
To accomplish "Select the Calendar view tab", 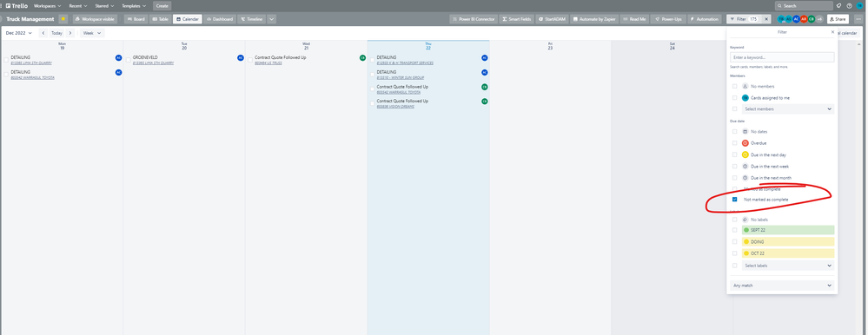I will 187,19.
